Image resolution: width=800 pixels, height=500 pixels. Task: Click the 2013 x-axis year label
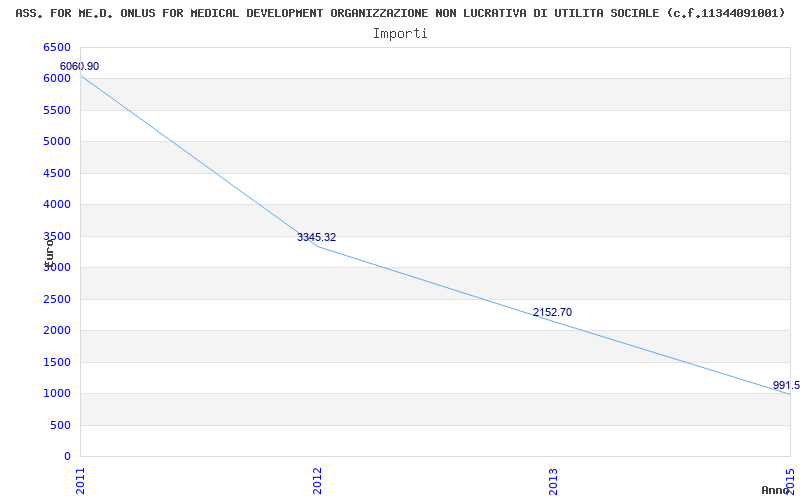click(x=554, y=481)
